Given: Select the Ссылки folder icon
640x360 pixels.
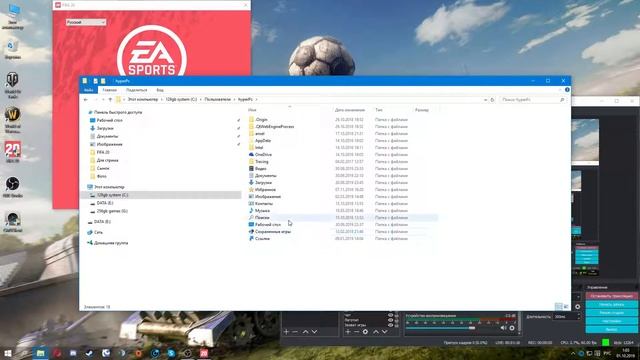Looking at the screenshot, I should click(251, 238).
